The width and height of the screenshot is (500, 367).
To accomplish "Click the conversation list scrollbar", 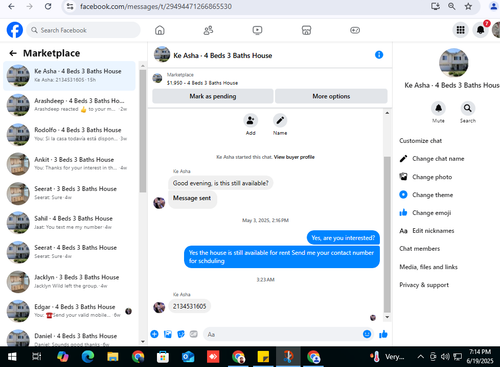I will (x=143, y=131).
